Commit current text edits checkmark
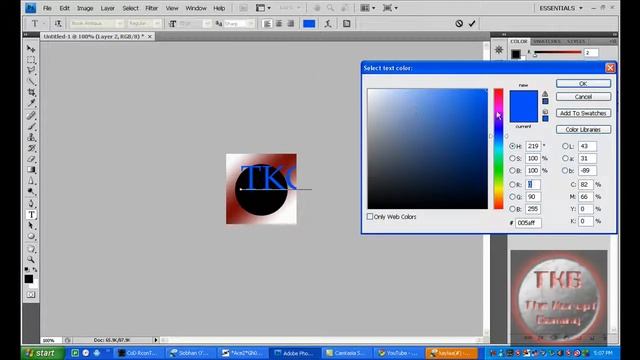The image size is (640, 360). coord(472,24)
